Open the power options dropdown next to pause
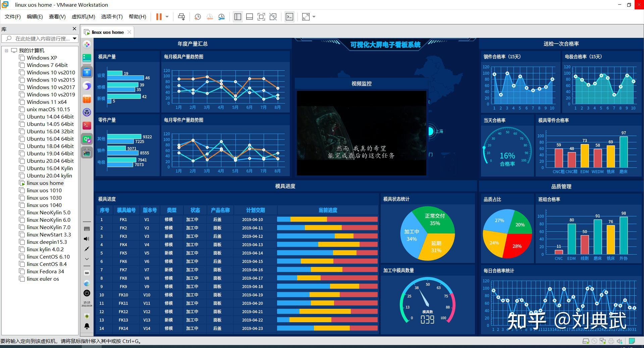 point(167,17)
